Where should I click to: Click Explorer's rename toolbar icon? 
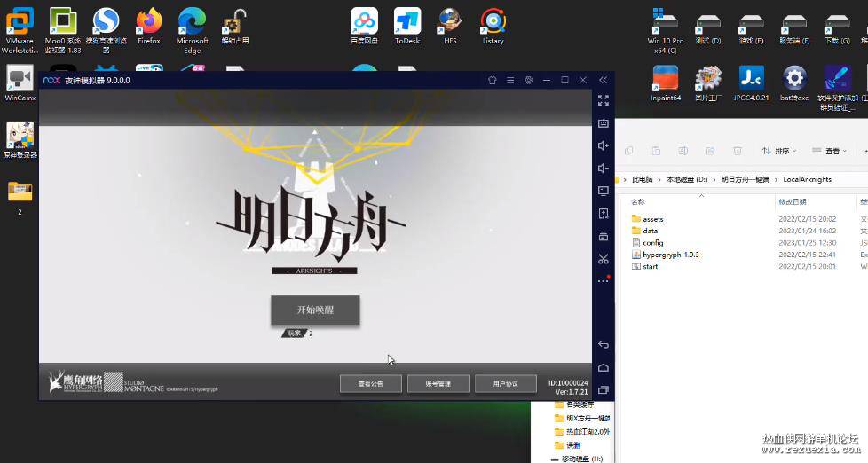tap(683, 151)
